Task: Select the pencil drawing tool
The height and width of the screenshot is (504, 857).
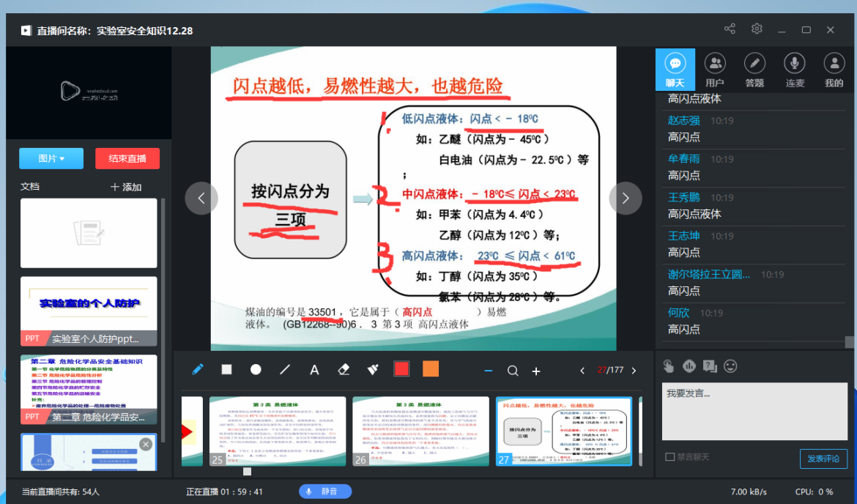Action: [197, 370]
